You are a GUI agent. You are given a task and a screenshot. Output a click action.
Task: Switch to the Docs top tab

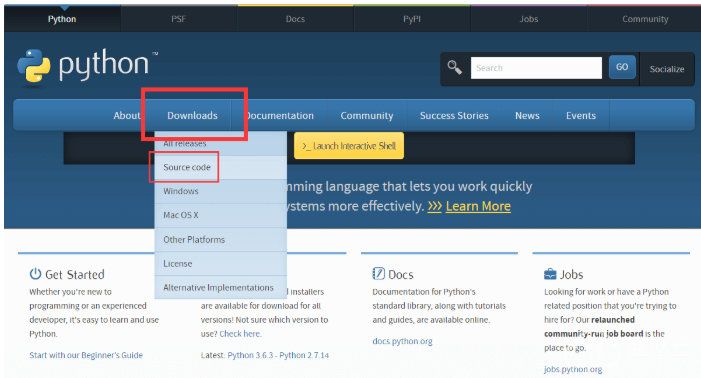tap(295, 19)
